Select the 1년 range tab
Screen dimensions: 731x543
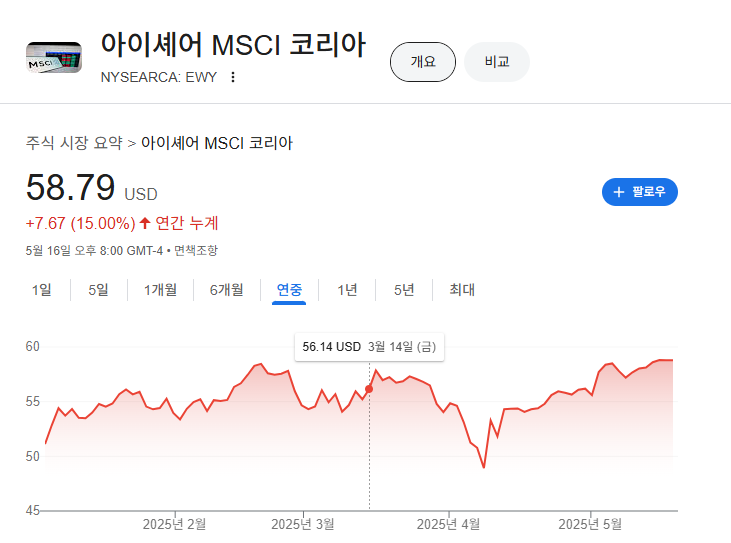(x=347, y=290)
